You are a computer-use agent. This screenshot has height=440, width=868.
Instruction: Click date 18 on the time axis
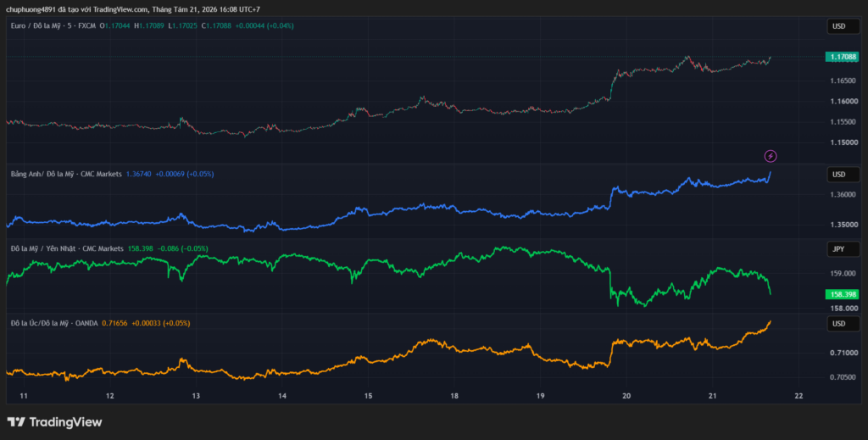454,396
